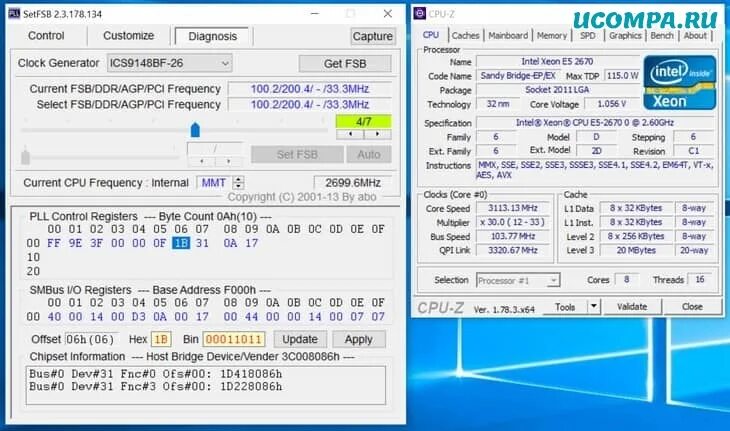Click the Auto button
Image resolution: width=730 pixels, height=431 pixels.
tap(369, 155)
